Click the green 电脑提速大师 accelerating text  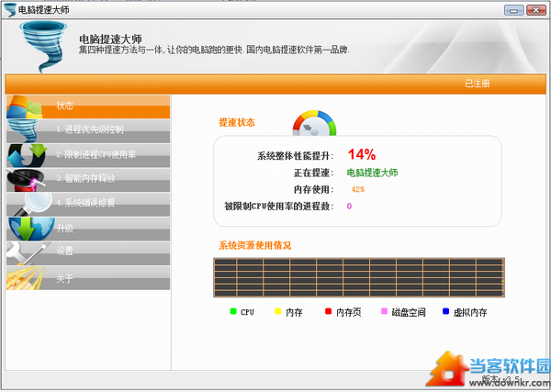[x=372, y=173]
